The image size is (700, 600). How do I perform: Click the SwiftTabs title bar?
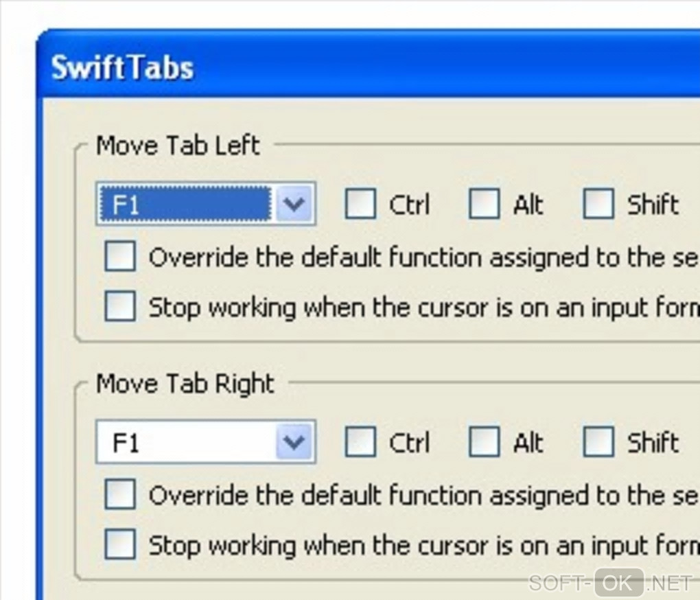pos(343,67)
